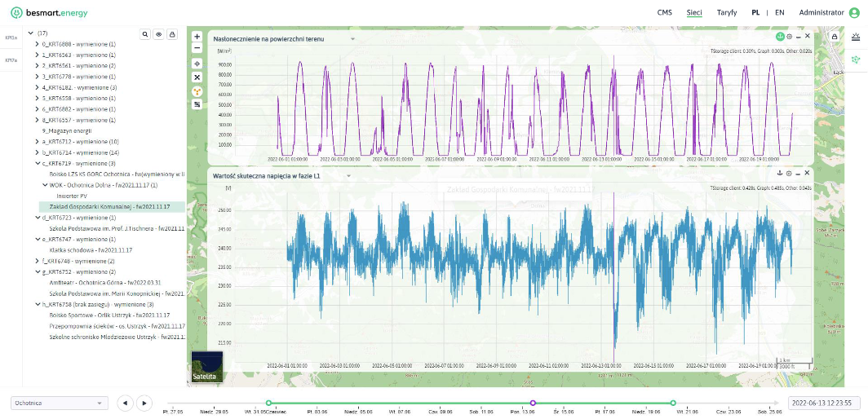
Task: Switch language to PL
Action: 755,12
